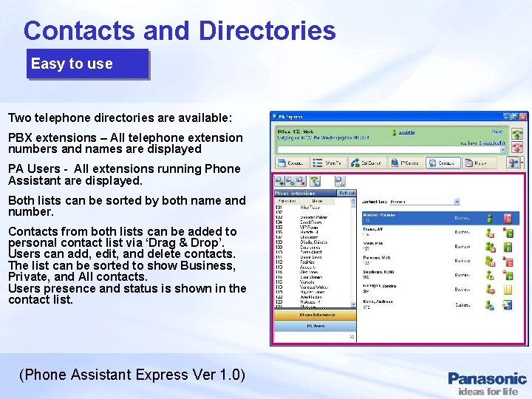The height and width of the screenshot is (399, 532).
Task: Switch to the IP Camera tab
Action: point(406,163)
